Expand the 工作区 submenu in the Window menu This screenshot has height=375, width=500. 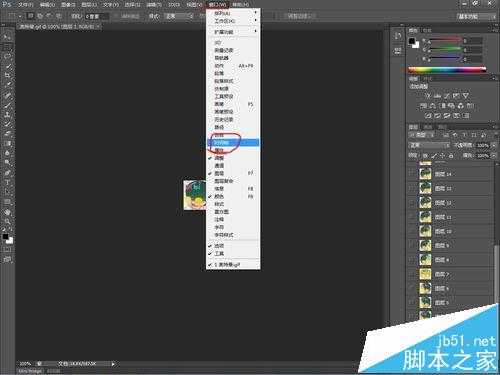point(233,21)
